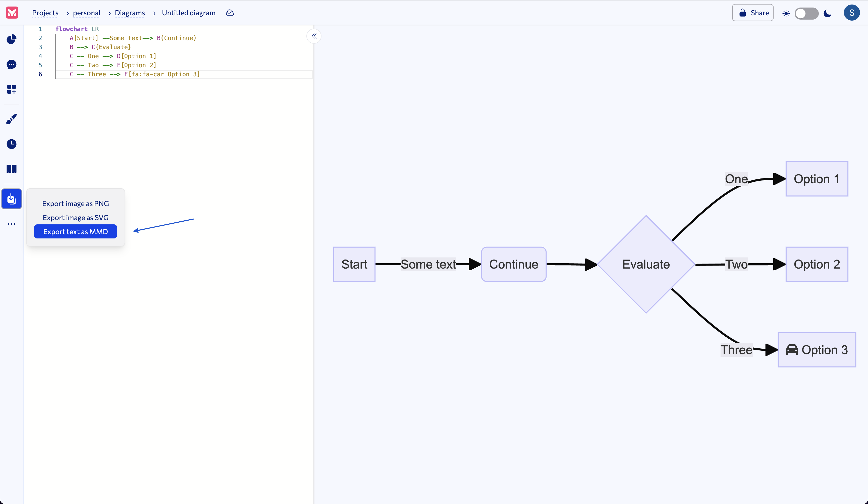This screenshot has height=504, width=868.
Task: Click the Share button
Action: pos(753,12)
